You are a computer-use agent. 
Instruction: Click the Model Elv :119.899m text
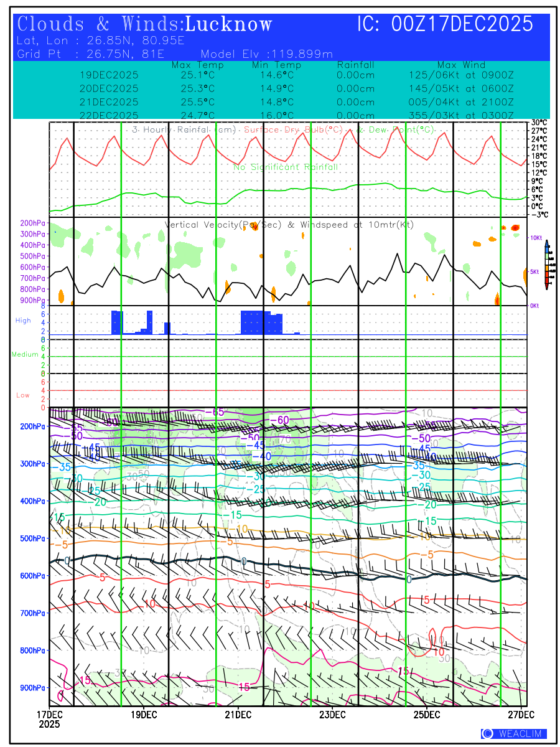click(267, 54)
